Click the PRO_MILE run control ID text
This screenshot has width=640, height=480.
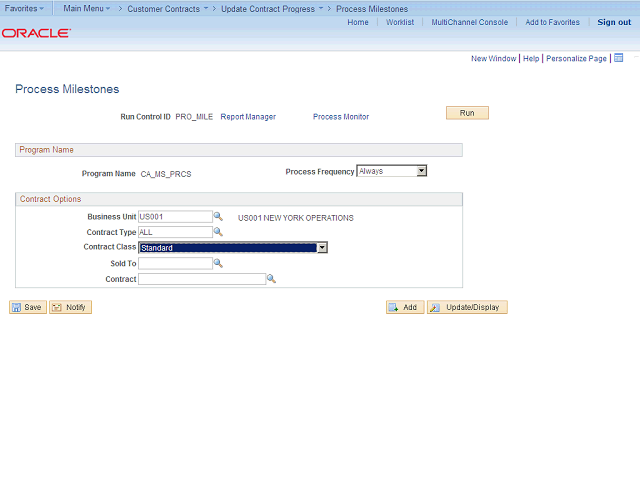pos(194,117)
